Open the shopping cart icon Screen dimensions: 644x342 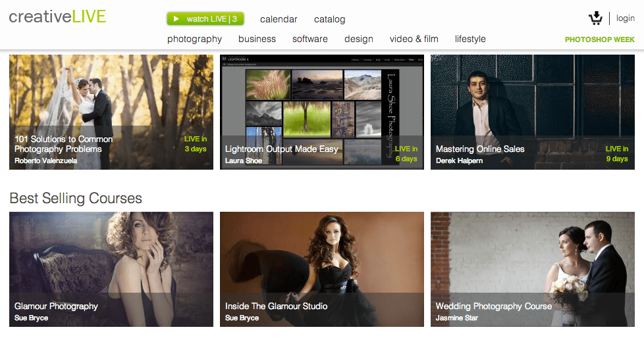click(x=595, y=18)
